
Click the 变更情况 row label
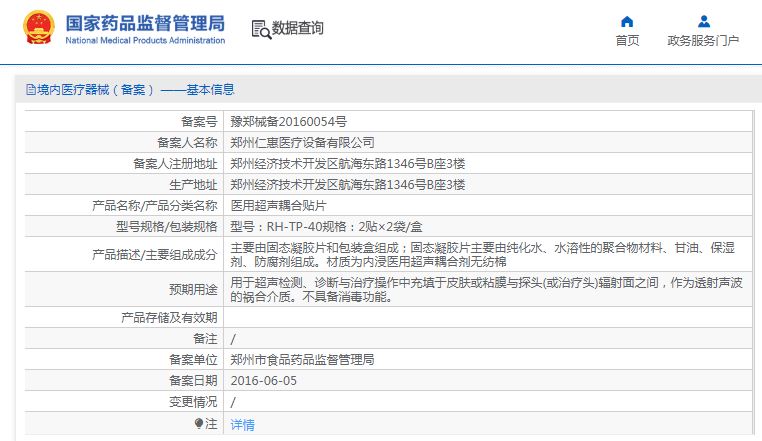tap(193, 402)
